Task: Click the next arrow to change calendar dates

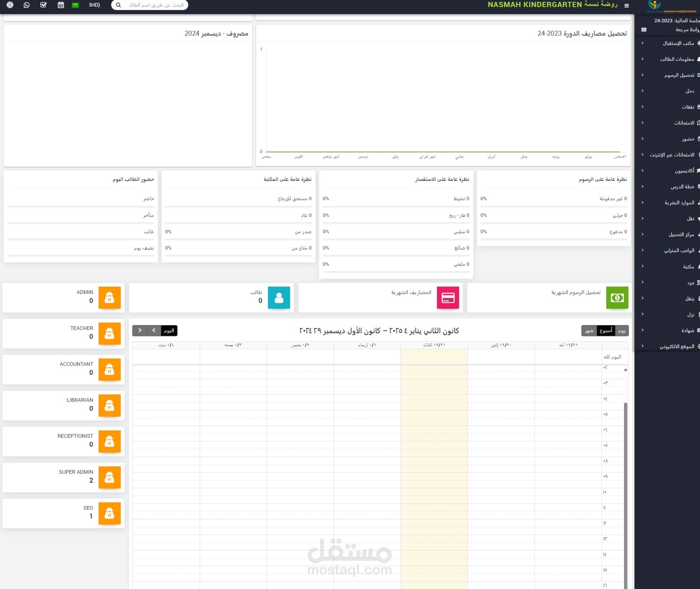Action: 140,331
